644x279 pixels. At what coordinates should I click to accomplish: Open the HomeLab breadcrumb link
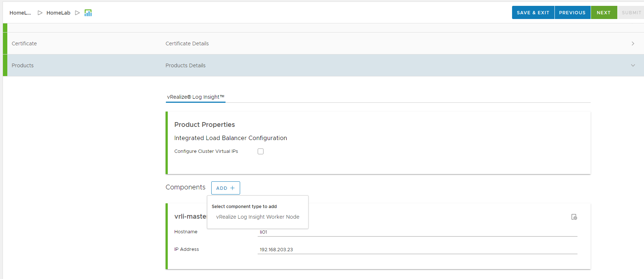click(x=58, y=13)
